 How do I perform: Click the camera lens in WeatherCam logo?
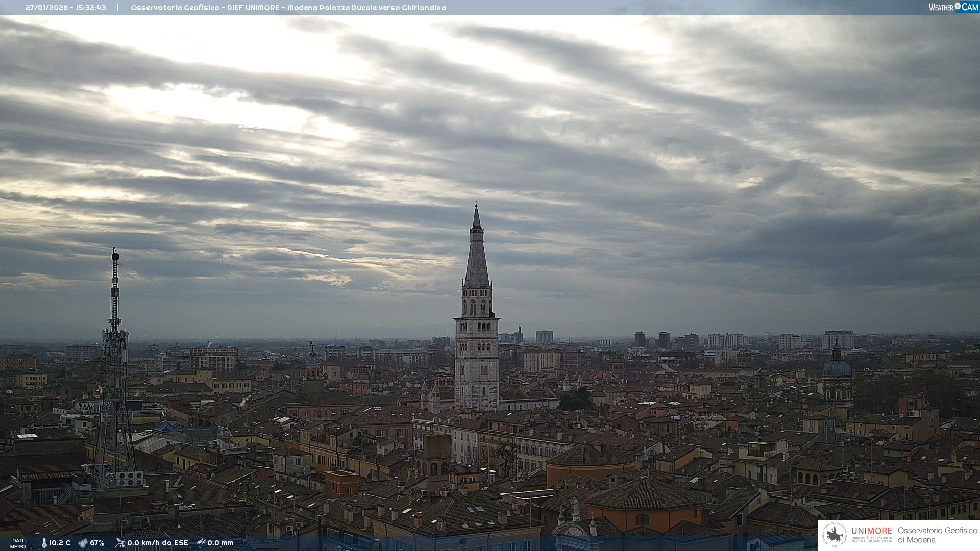pyautogui.click(x=958, y=6)
